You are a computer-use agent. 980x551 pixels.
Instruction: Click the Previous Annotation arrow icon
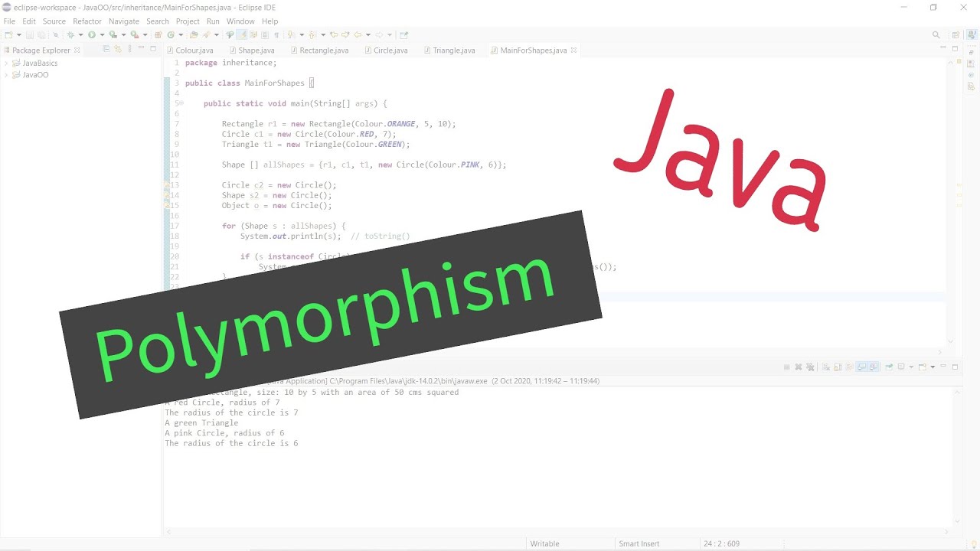coord(311,34)
